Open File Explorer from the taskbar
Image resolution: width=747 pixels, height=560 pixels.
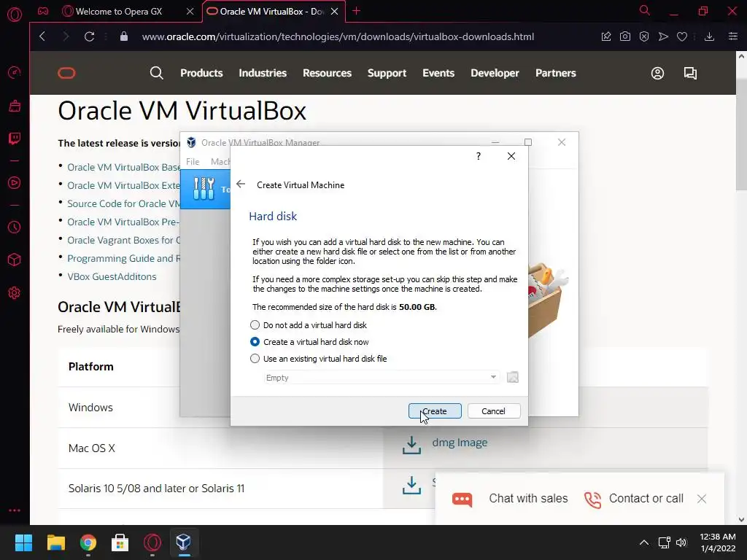click(55, 542)
